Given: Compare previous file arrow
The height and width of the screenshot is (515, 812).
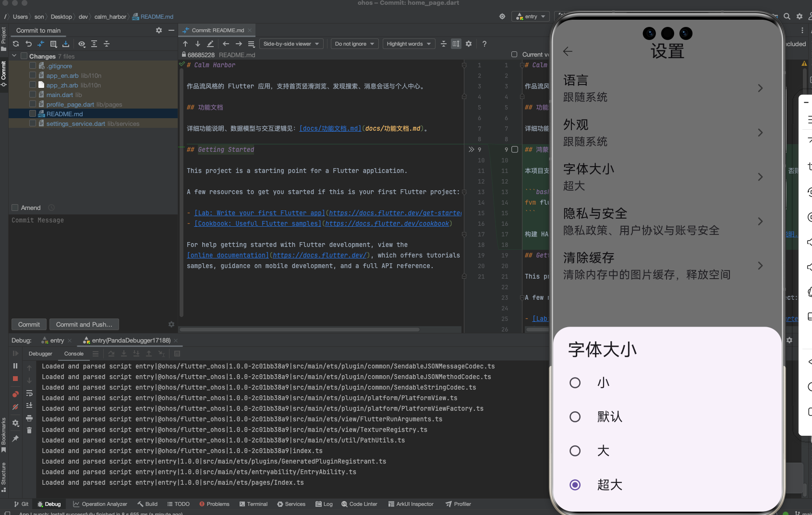Looking at the screenshot, I should pyautogui.click(x=226, y=44).
